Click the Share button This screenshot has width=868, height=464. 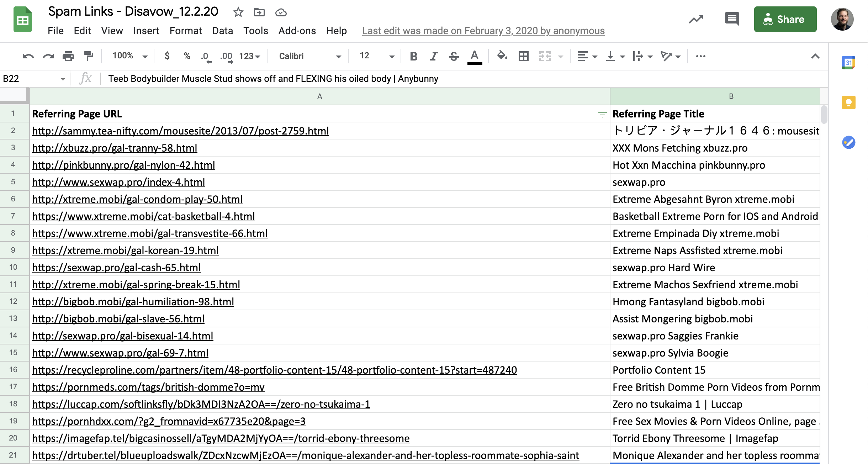(785, 19)
